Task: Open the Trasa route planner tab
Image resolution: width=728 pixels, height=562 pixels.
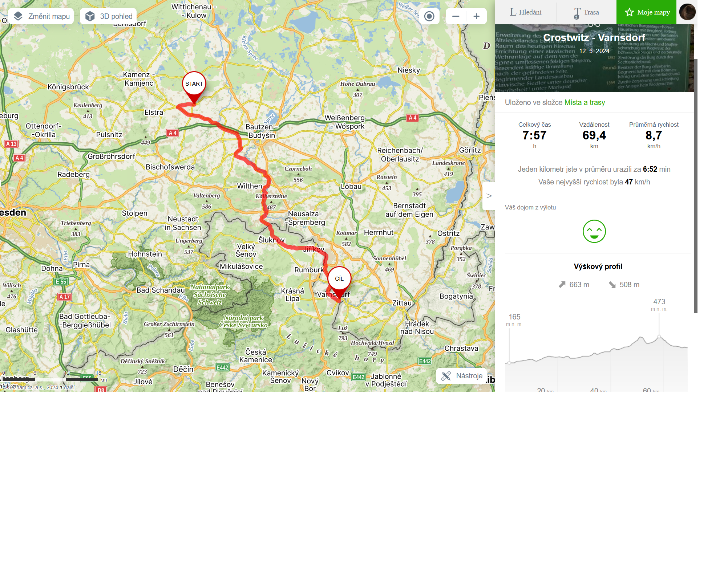Action: [x=586, y=12]
